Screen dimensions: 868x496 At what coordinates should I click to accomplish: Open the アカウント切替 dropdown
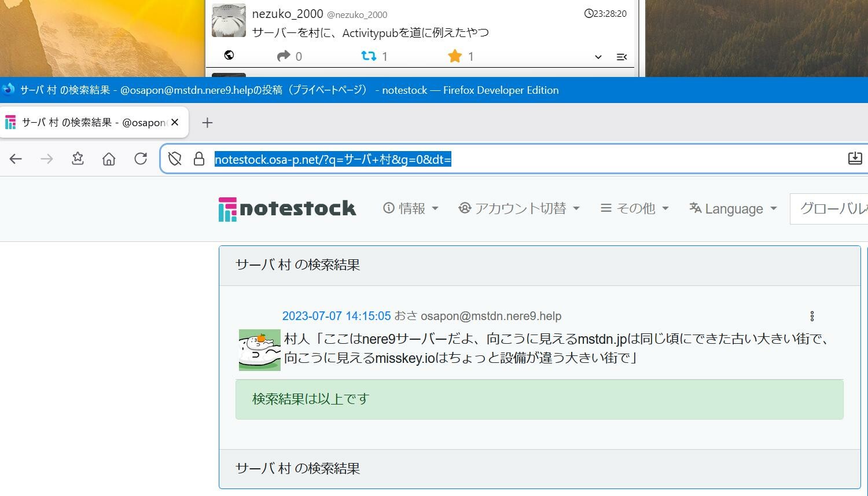pyautogui.click(x=519, y=208)
